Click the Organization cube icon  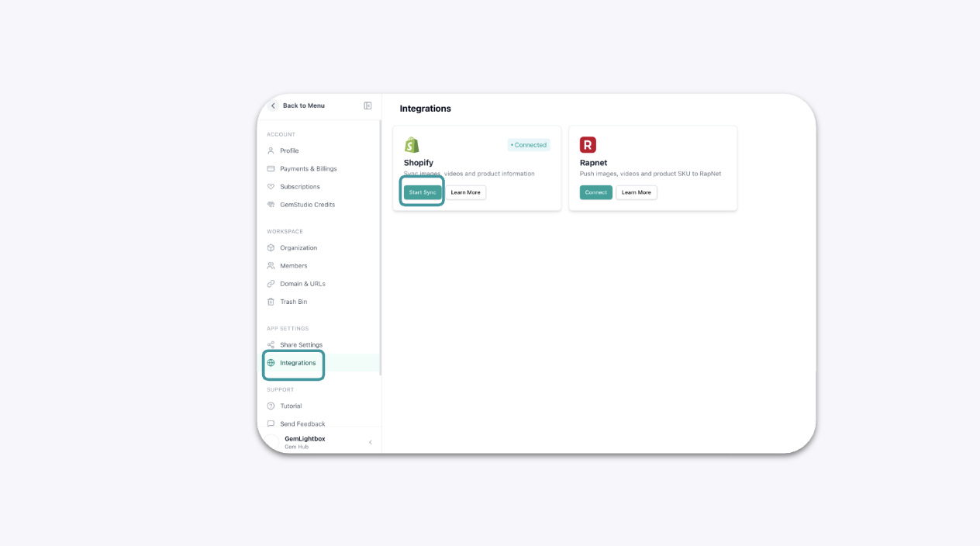(x=271, y=247)
